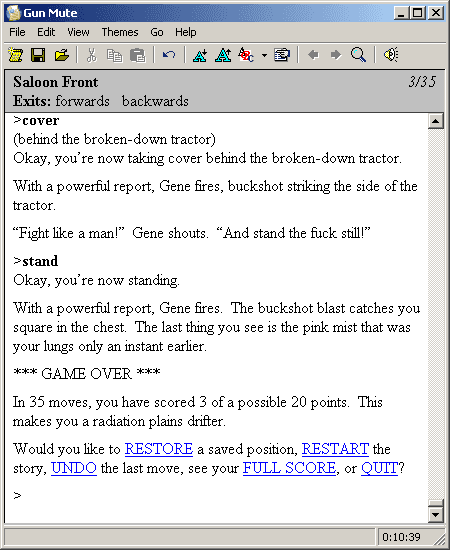Open the Go menu
450x550 pixels.
[157, 32]
